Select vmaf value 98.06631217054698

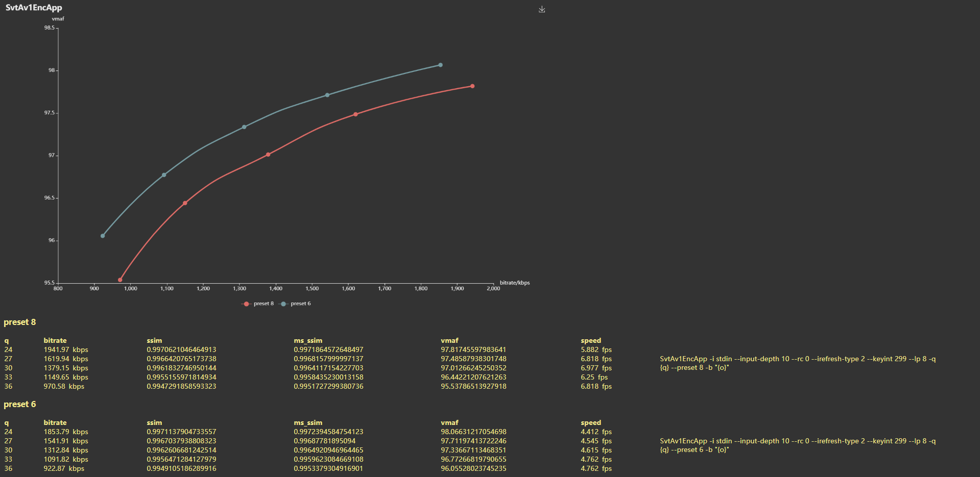[473, 432]
